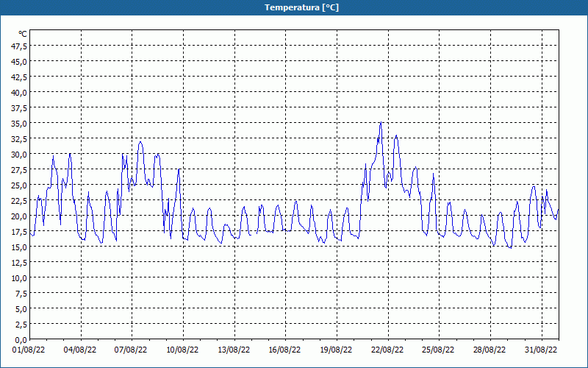
Task: Click the 10,0 y-axis label
Action: click(x=20, y=278)
